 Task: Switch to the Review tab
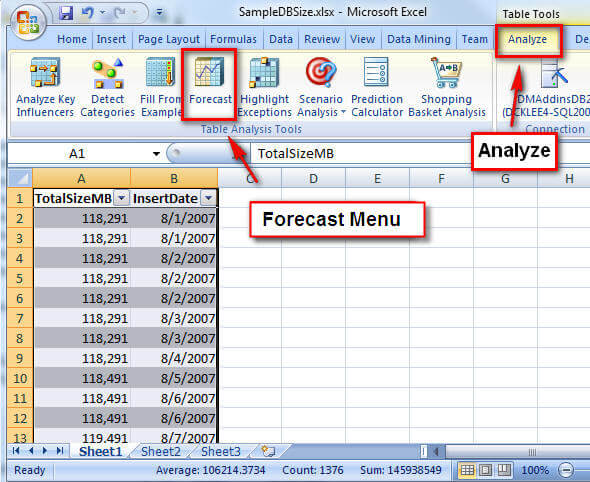coord(322,39)
